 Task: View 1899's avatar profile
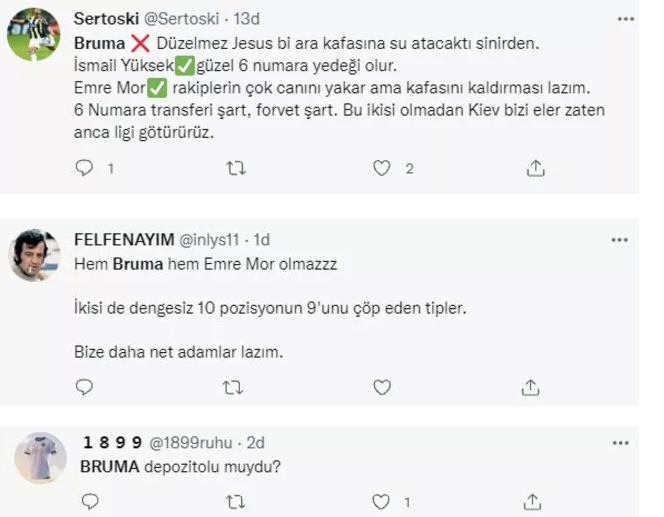click(x=34, y=461)
